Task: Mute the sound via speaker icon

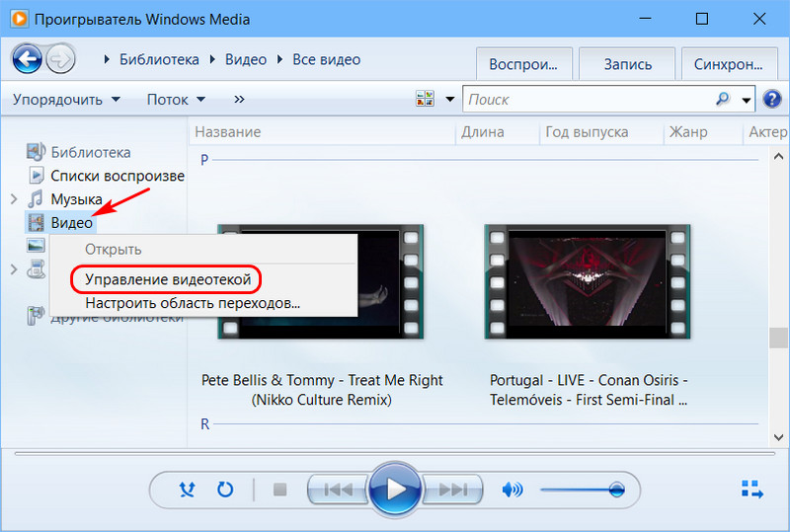Action: point(513,490)
